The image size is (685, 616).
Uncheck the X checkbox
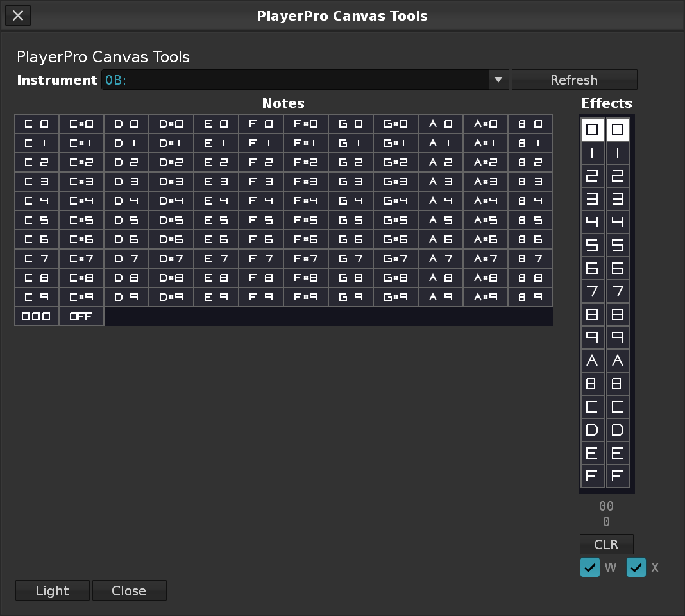636,567
